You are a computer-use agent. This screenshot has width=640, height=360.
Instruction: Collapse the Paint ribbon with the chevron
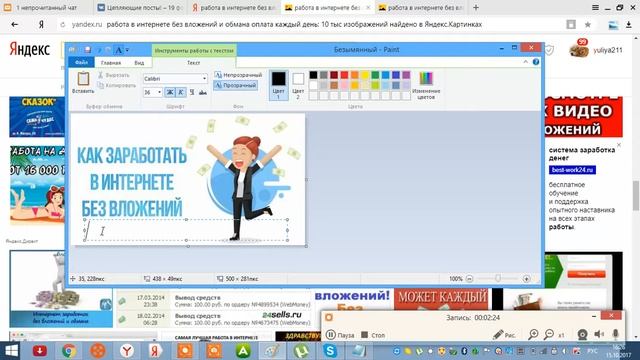point(526,62)
